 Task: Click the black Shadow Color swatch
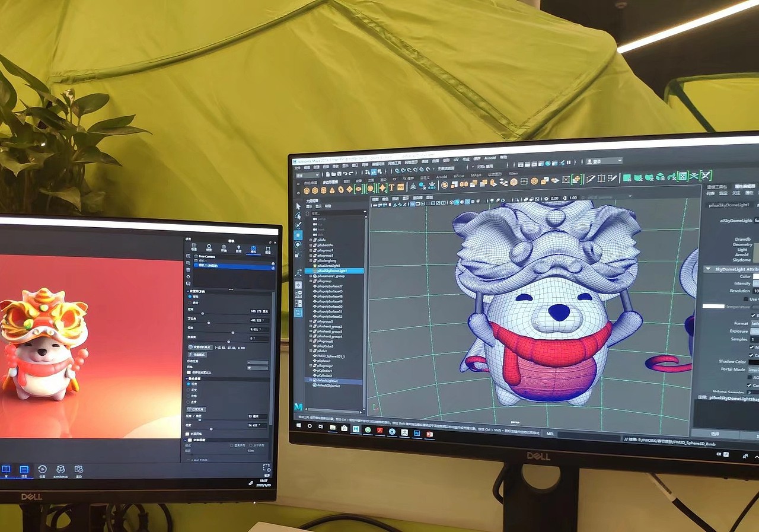tap(754, 362)
